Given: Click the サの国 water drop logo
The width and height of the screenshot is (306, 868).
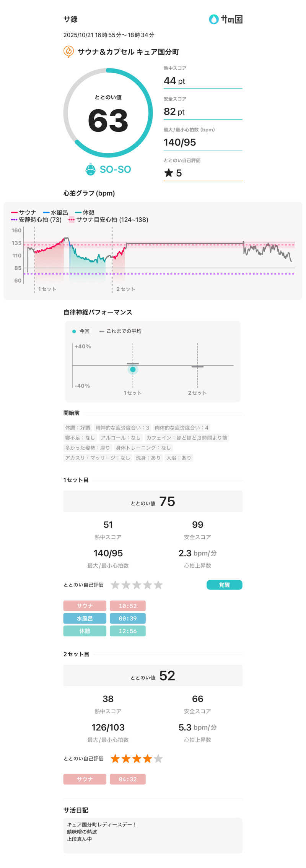Looking at the screenshot, I should 213,19.
